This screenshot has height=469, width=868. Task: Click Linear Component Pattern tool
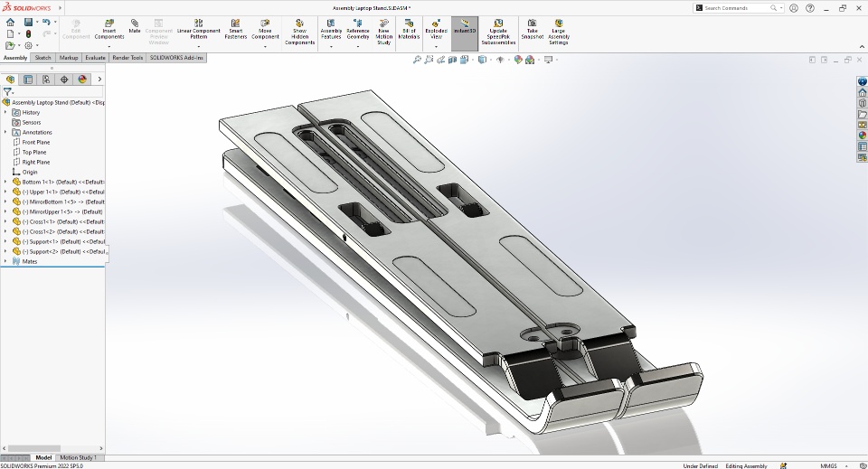pyautogui.click(x=199, y=29)
